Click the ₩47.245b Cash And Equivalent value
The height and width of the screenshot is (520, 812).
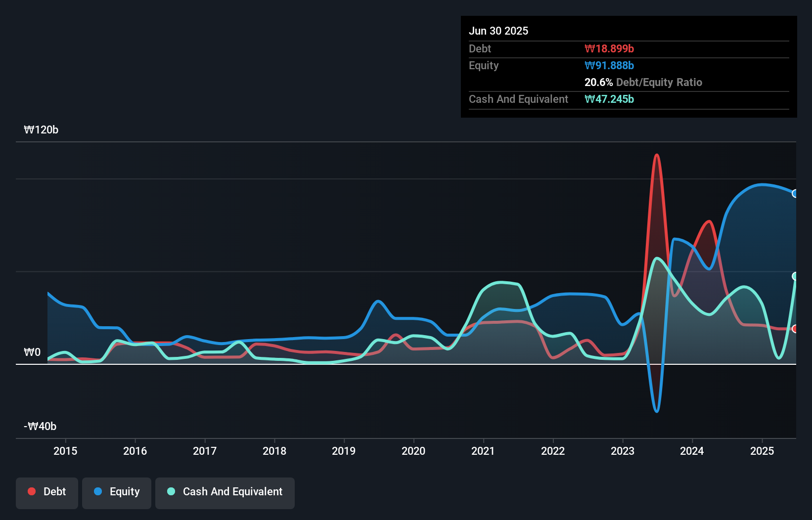click(609, 99)
